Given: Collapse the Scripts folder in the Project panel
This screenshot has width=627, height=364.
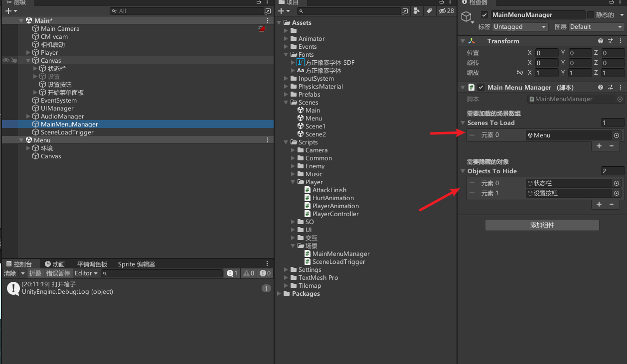Looking at the screenshot, I should [x=287, y=142].
